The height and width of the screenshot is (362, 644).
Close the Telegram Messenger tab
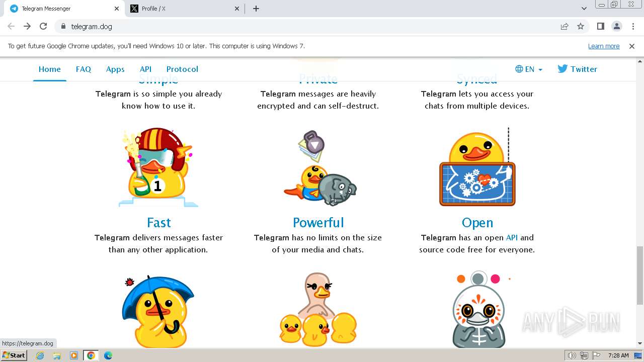point(117,9)
